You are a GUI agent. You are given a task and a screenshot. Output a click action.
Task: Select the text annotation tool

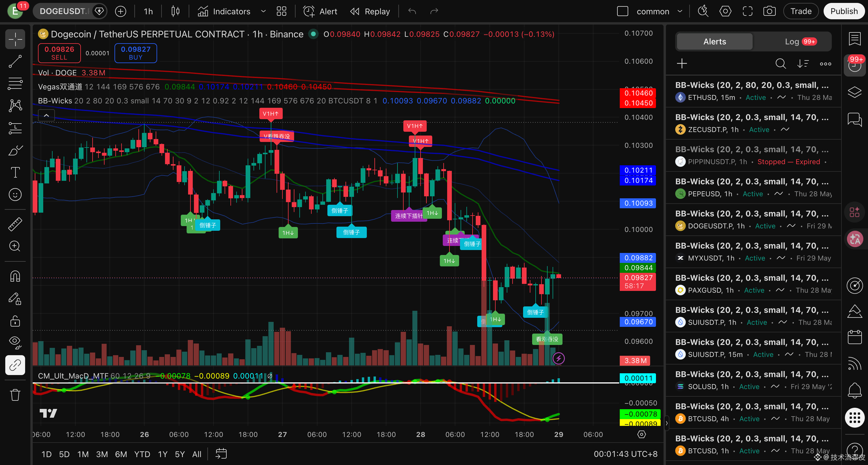[15, 173]
